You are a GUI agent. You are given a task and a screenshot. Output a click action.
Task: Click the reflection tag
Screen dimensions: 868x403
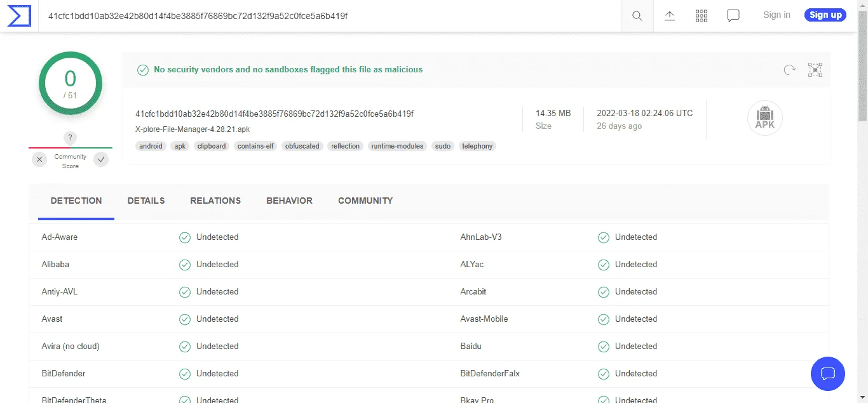pos(346,146)
